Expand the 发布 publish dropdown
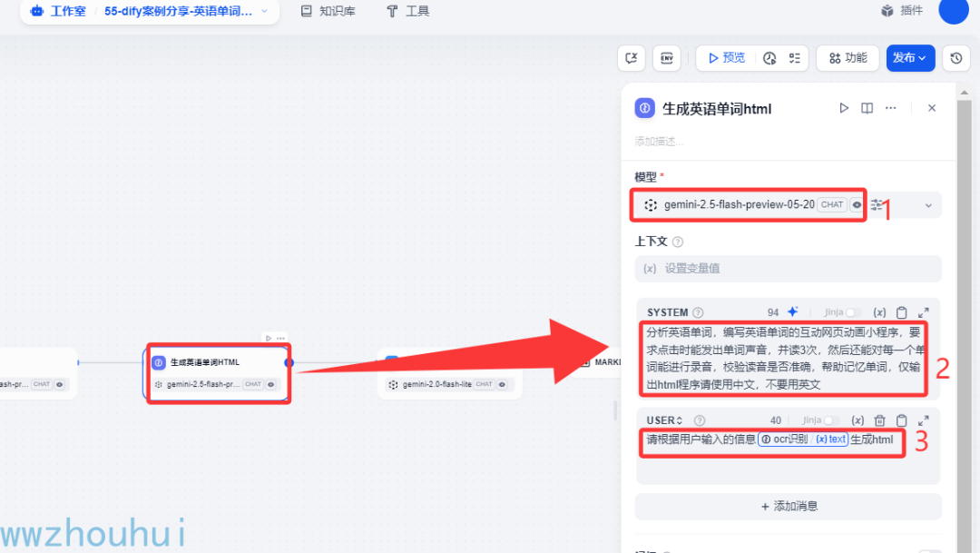 click(x=910, y=58)
